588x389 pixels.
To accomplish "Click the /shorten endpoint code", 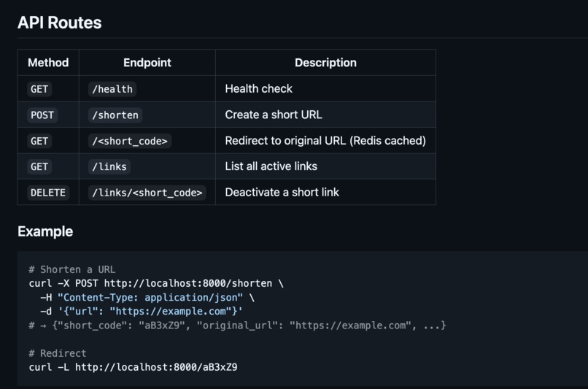I will 115,115.
